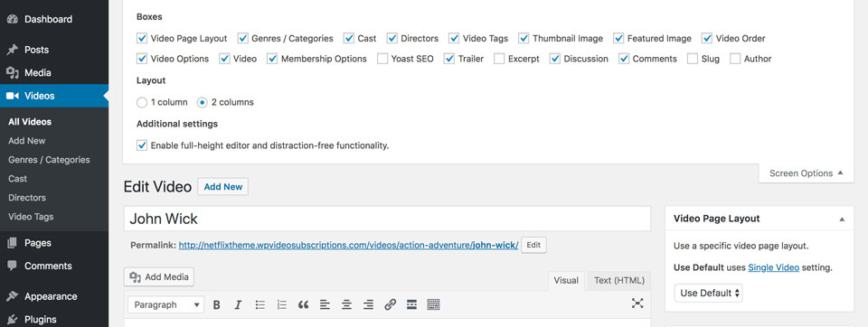Switch to the Visual editor tab
Viewport: 868px width, 327px height.
(566, 281)
